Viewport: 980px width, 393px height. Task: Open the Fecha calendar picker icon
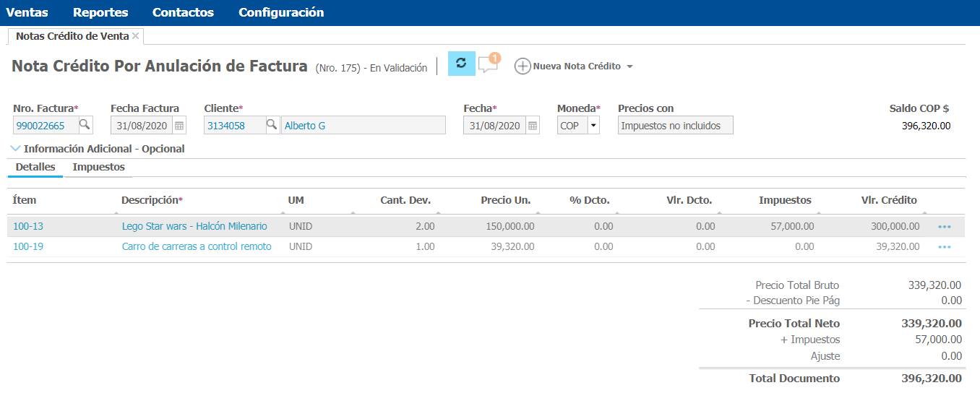click(x=533, y=126)
